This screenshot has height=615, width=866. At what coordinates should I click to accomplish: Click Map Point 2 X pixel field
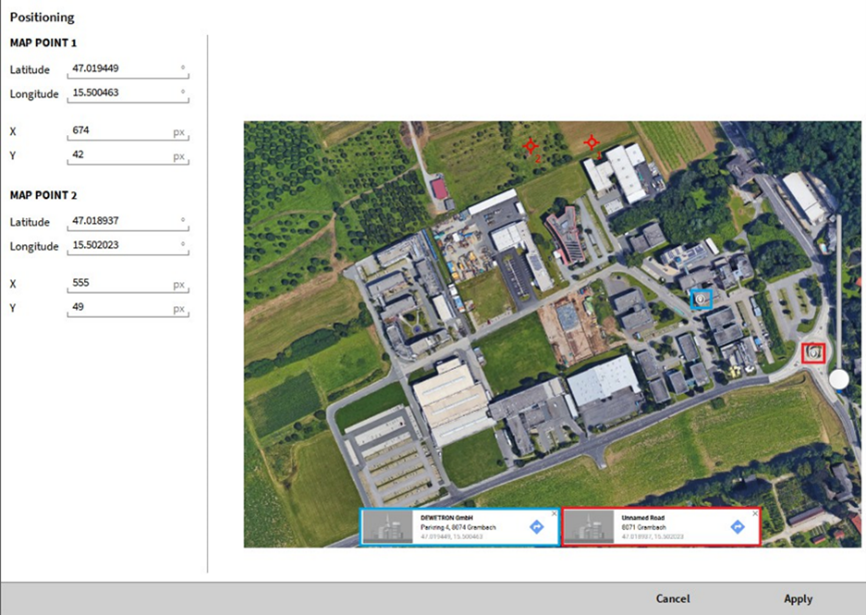click(128, 284)
